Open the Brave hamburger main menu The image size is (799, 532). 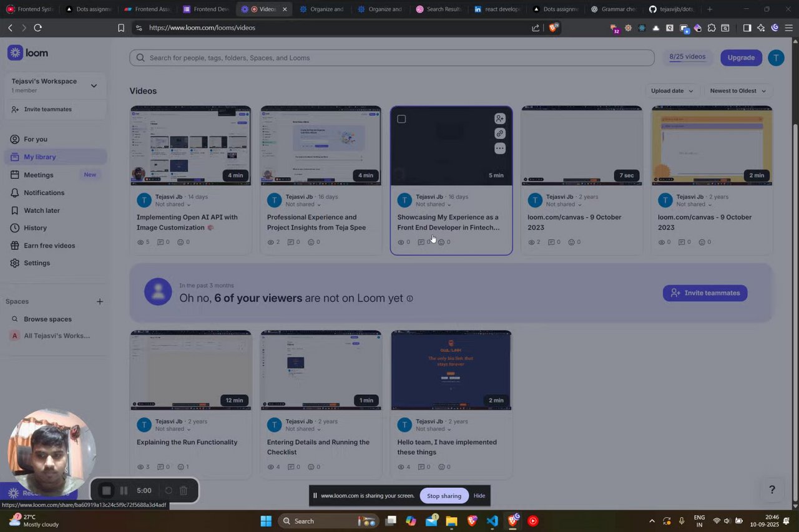click(789, 28)
